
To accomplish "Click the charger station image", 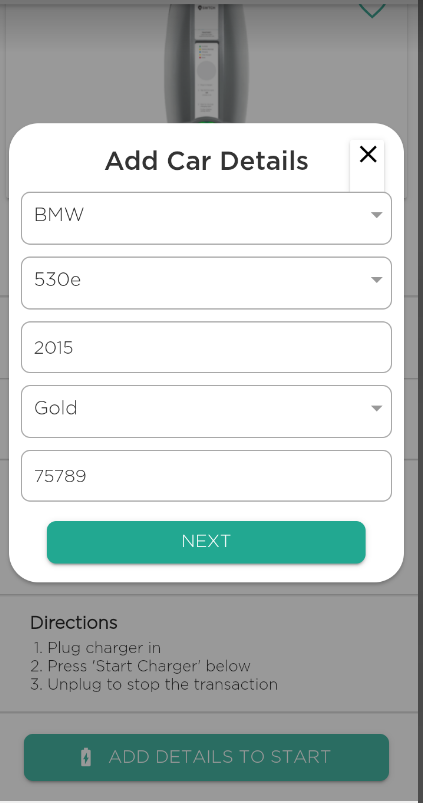I will (206, 62).
